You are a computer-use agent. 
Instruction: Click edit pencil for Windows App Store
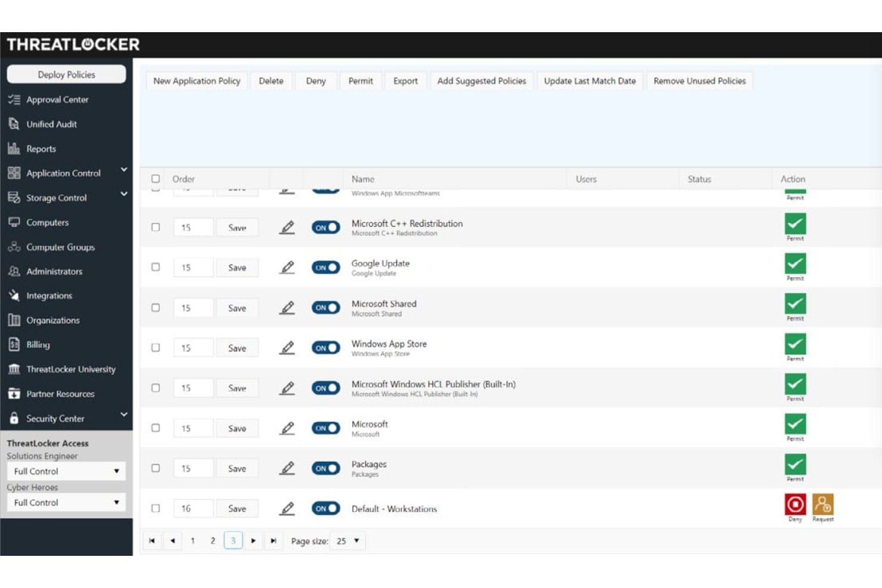(287, 348)
